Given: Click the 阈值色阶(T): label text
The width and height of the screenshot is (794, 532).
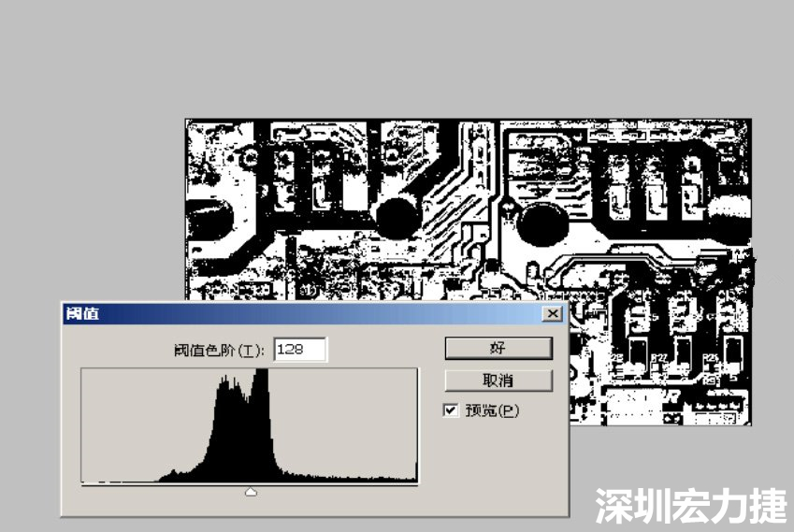Looking at the screenshot, I should tap(219, 351).
